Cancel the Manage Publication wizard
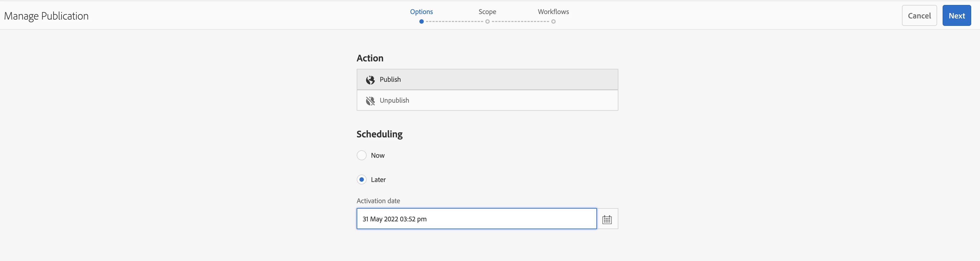The height and width of the screenshot is (261, 980). click(919, 16)
